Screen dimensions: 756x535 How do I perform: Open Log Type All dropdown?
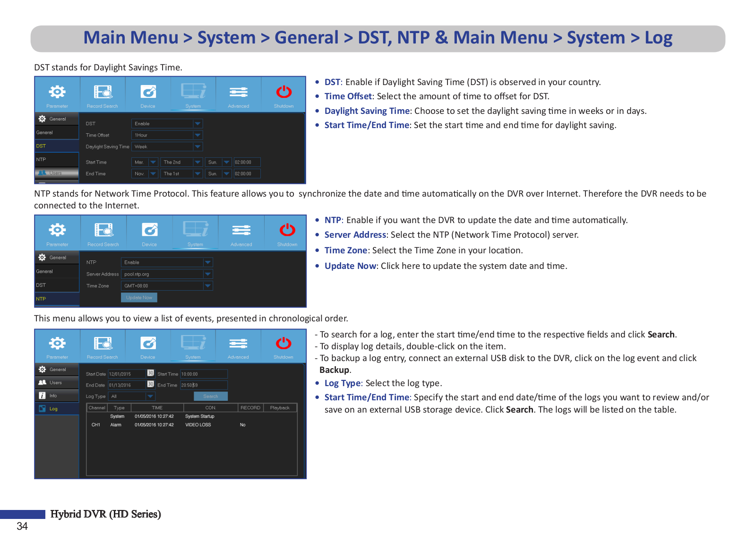point(132,396)
